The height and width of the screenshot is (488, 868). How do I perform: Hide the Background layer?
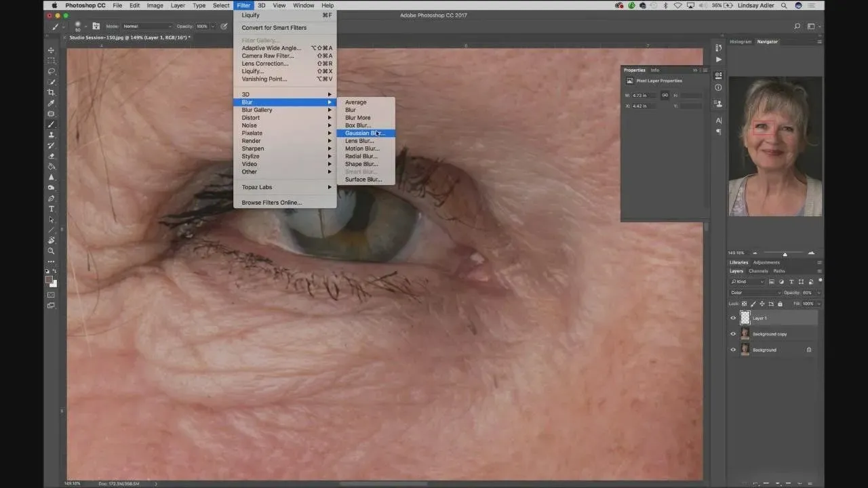[x=733, y=350]
